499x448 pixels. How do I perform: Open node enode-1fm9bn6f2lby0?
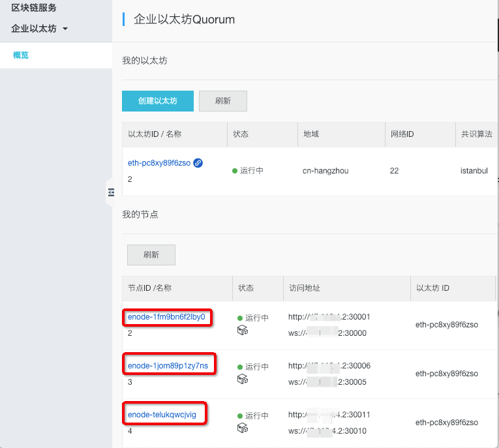point(166,317)
